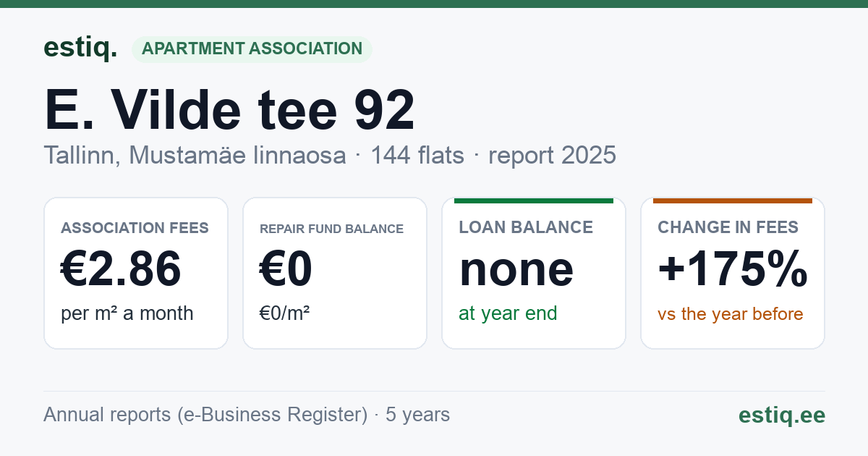Click the +175% change value
Screen dimensions: 868x456
tap(733, 269)
